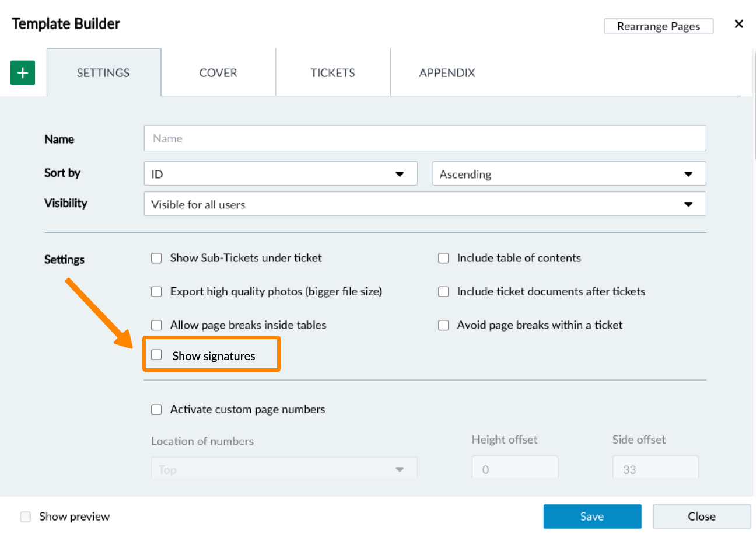The height and width of the screenshot is (537, 756).
Task: Enable Avoid page breaks within a ticket
Action: [444, 325]
